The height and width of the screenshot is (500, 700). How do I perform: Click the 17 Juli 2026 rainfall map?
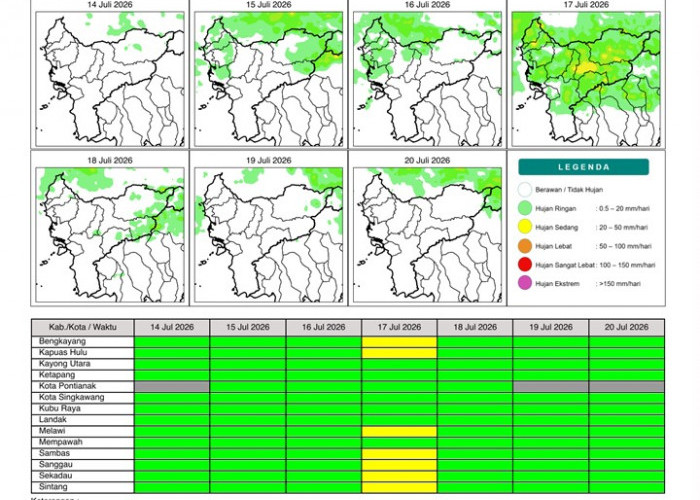click(x=586, y=79)
